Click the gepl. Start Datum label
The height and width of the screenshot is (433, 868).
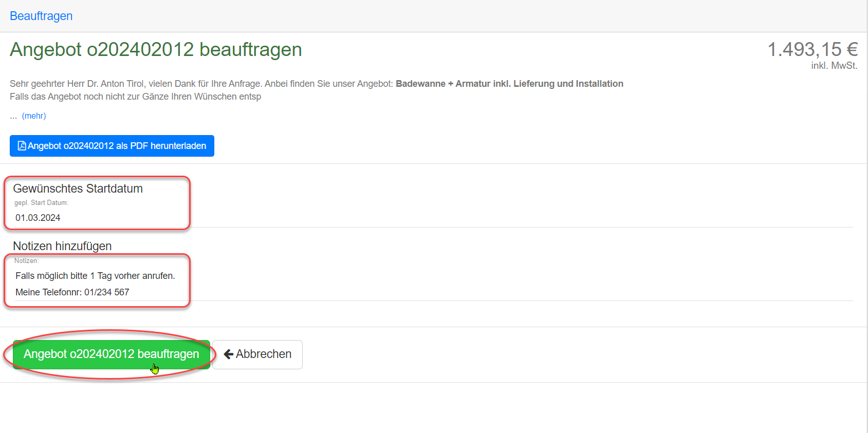(x=41, y=203)
